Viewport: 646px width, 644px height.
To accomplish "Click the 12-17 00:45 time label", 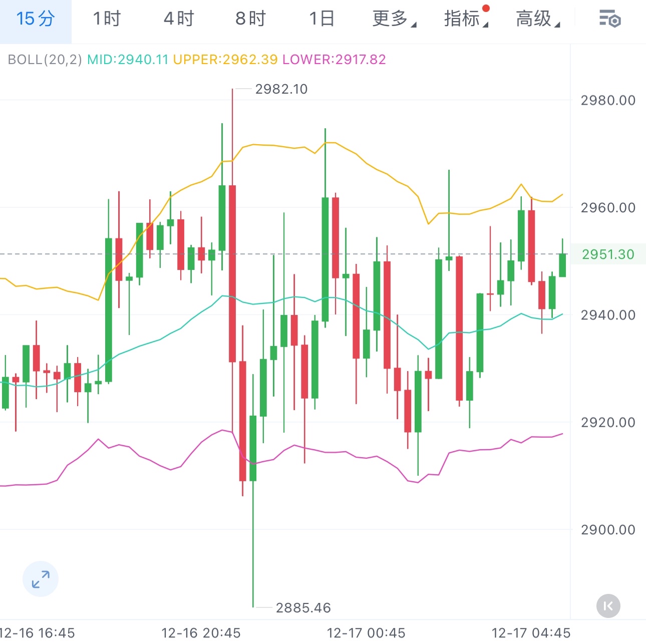I will pyautogui.click(x=366, y=633).
